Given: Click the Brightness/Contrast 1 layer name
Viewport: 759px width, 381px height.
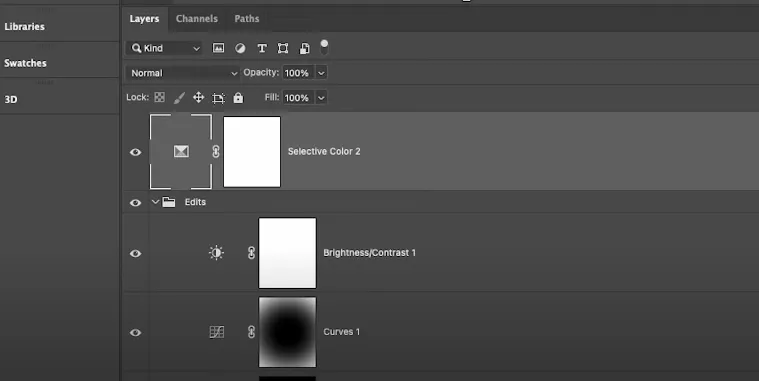Looking at the screenshot, I should point(369,253).
